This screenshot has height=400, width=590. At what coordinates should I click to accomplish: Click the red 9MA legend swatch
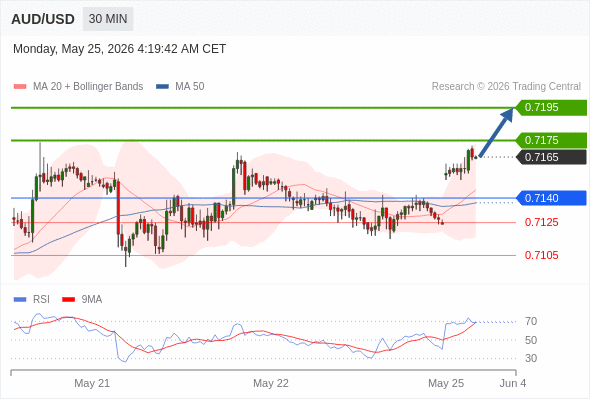coord(68,300)
